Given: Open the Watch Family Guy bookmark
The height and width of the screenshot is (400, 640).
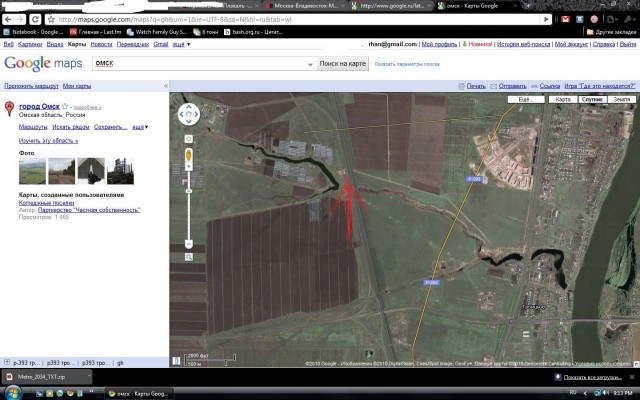Looking at the screenshot, I should click(x=157, y=32).
